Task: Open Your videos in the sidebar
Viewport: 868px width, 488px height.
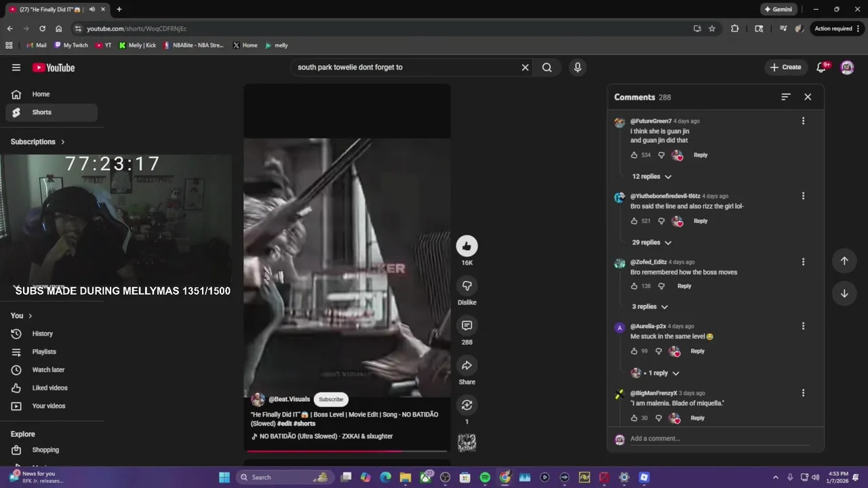Action: [52, 406]
